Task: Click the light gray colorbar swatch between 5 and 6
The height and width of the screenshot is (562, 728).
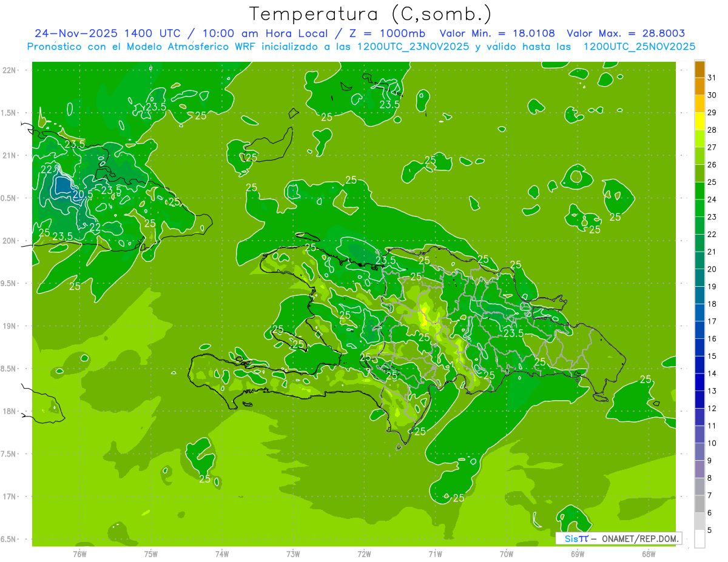Action: 699,521
